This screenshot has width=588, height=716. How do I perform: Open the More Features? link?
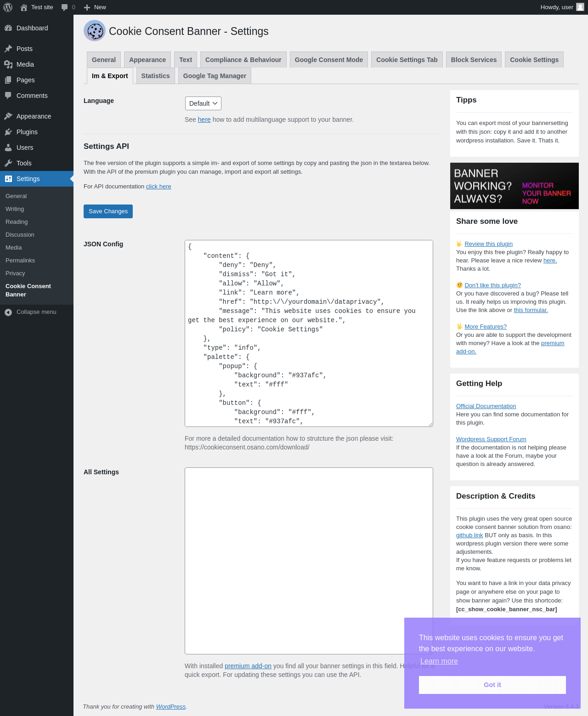[x=486, y=327]
